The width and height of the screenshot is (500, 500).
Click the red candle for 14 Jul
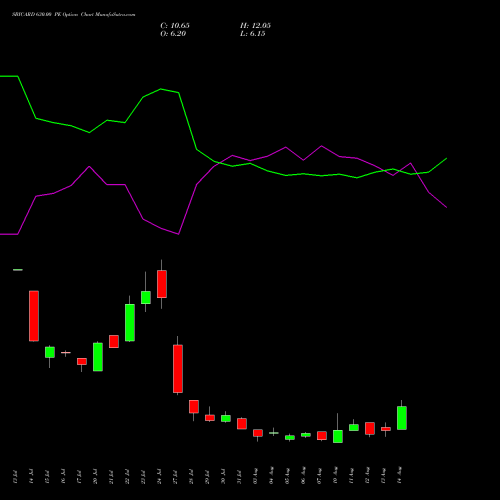pyautogui.click(x=34, y=316)
